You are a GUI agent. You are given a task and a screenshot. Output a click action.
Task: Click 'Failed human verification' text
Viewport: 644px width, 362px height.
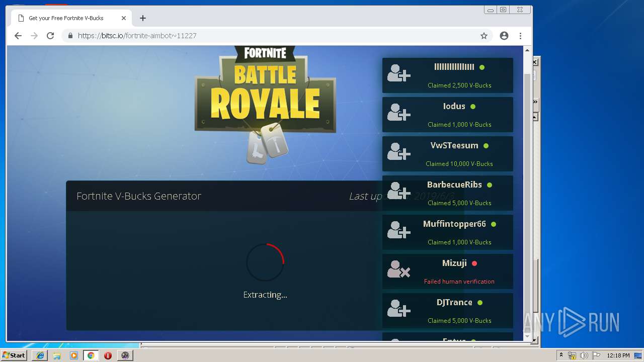[x=459, y=282]
